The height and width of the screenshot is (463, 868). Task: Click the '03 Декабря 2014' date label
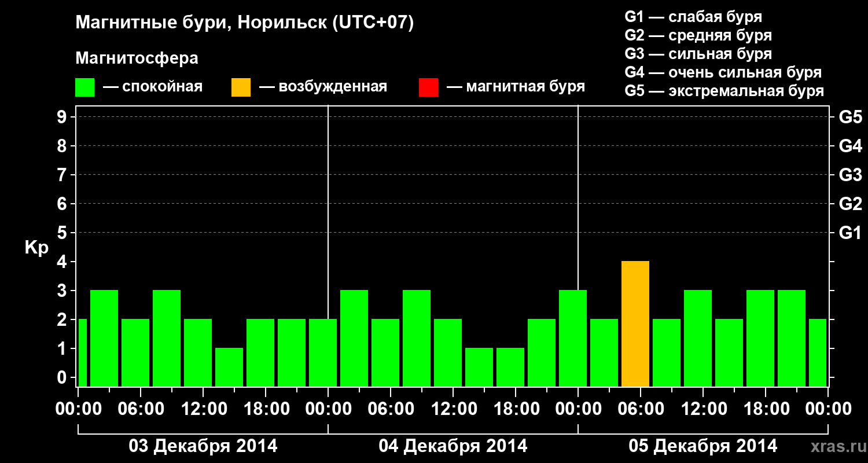click(x=203, y=446)
